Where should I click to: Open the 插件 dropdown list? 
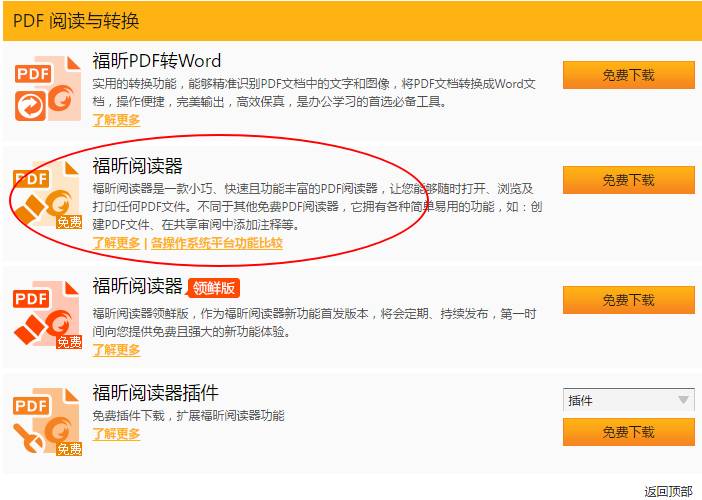point(629,400)
